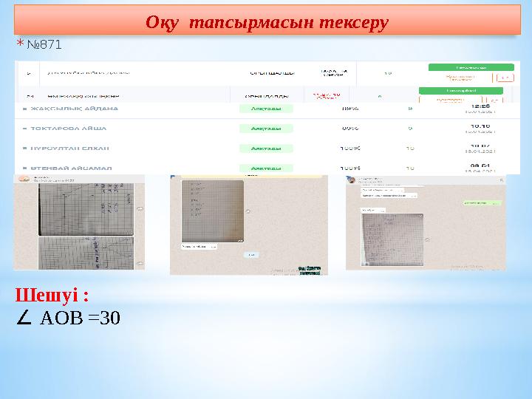Select the student name НҰРСҰЛТАН ЕЛХАН
Image resolution: width=532 pixels, height=399 pixels.
click(70, 149)
